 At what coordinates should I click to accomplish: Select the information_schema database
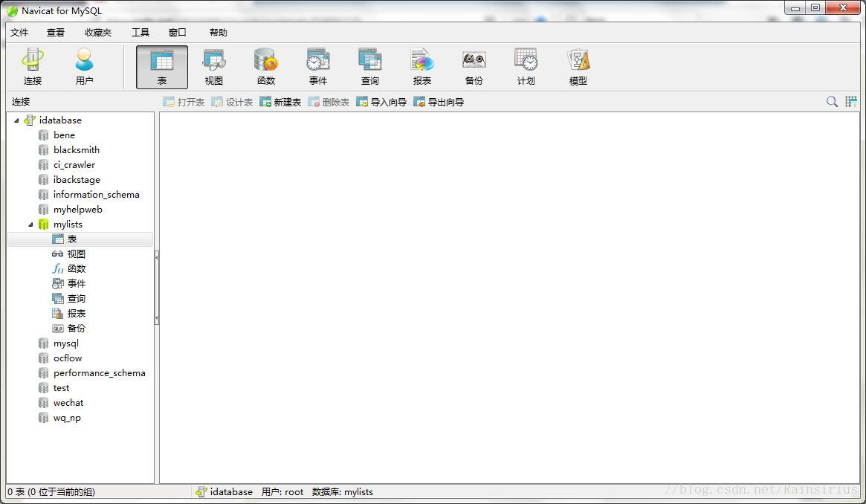tap(96, 195)
